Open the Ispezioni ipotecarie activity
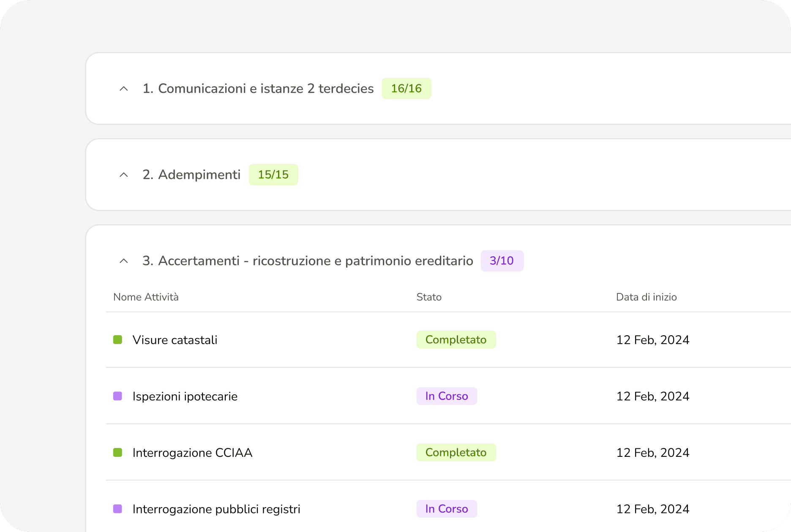 tap(185, 396)
